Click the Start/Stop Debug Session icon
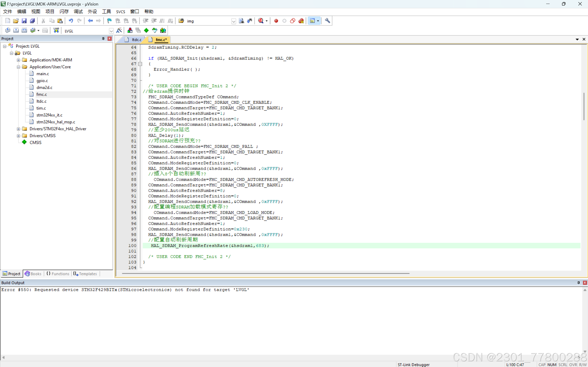This screenshot has width=588, height=367. 261,21
